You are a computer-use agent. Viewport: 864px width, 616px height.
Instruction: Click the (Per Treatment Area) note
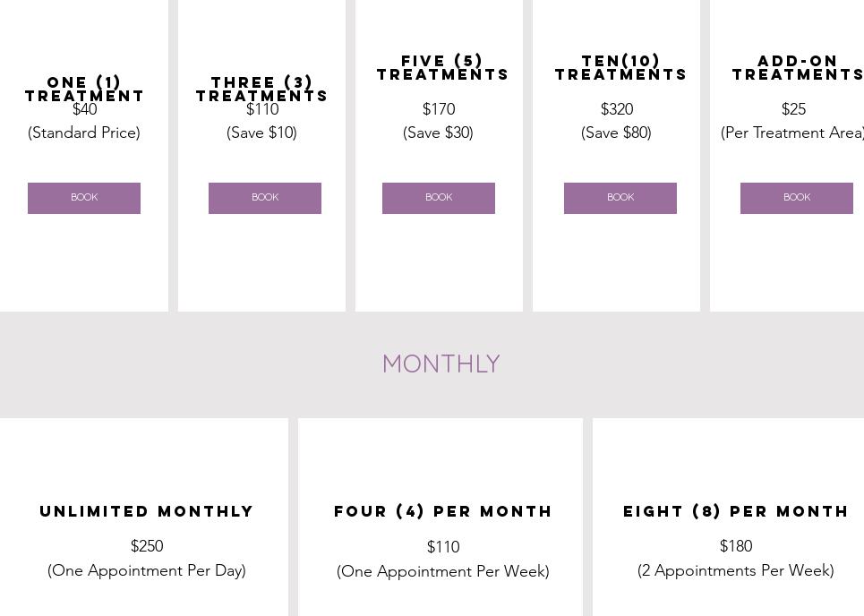[x=792, y=133]
